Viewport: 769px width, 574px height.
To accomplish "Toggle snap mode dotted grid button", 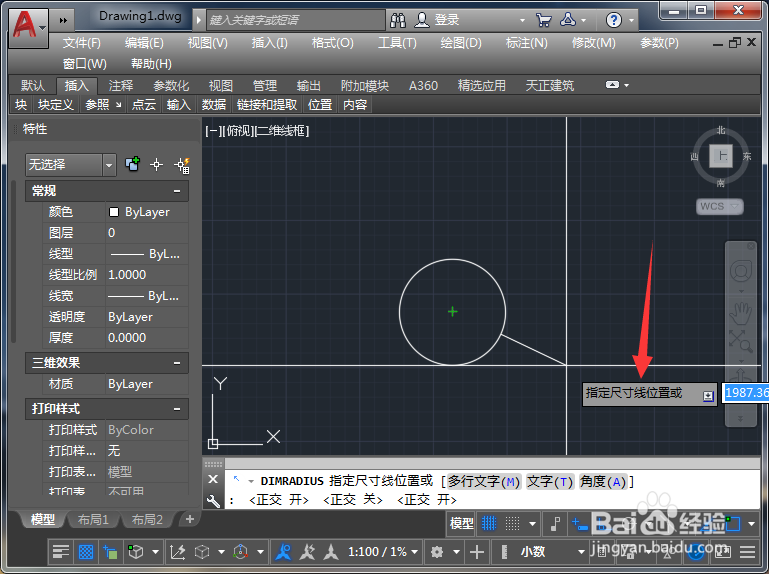I will click(513, 524).
